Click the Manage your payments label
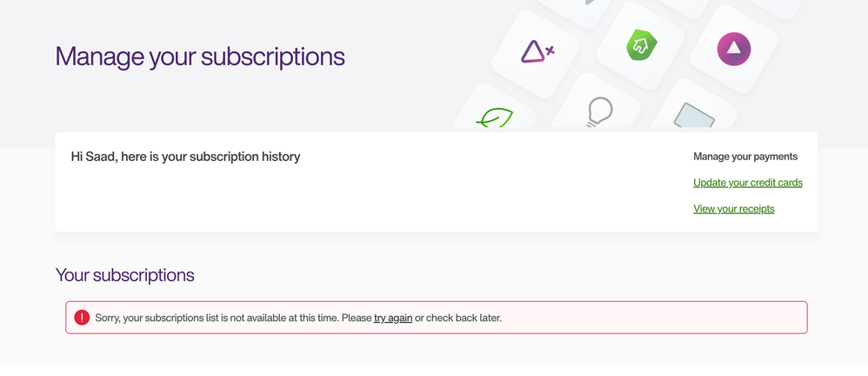The height and width of the screenshot is (376, 868). click(x=744, y=157)
